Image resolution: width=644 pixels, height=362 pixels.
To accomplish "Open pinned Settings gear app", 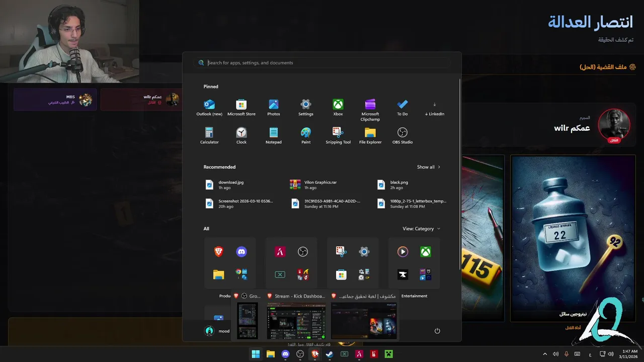I will 306,108.
